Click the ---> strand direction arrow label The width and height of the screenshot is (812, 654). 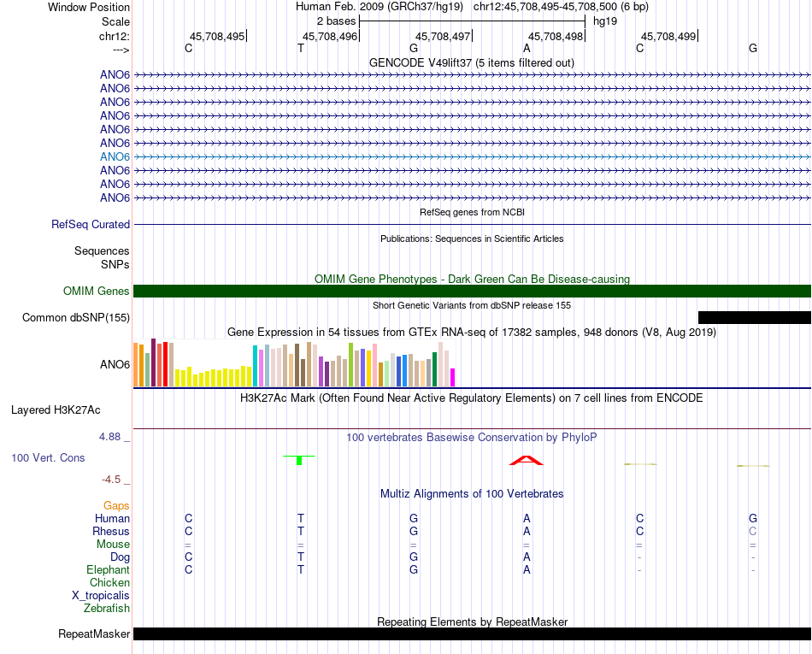pos(121,50)
